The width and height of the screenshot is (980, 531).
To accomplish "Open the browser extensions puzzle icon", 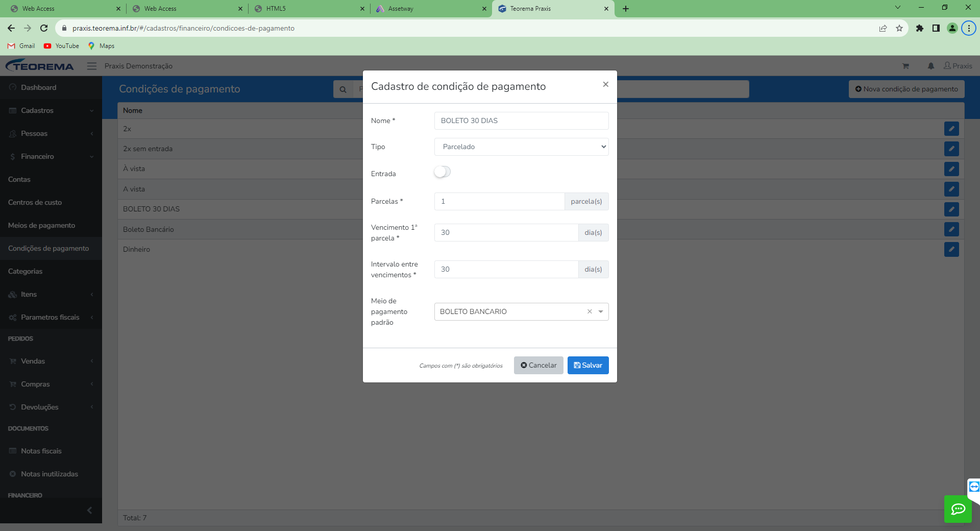I will pyautogui.click(x=920, y=28).
